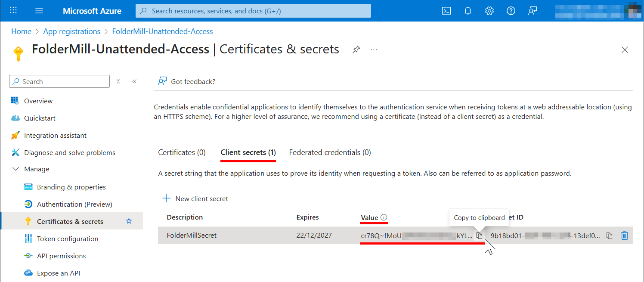The image size is (644, 282).
Task: Copy the secret Value to clipboard
Action: pos(479,236)
